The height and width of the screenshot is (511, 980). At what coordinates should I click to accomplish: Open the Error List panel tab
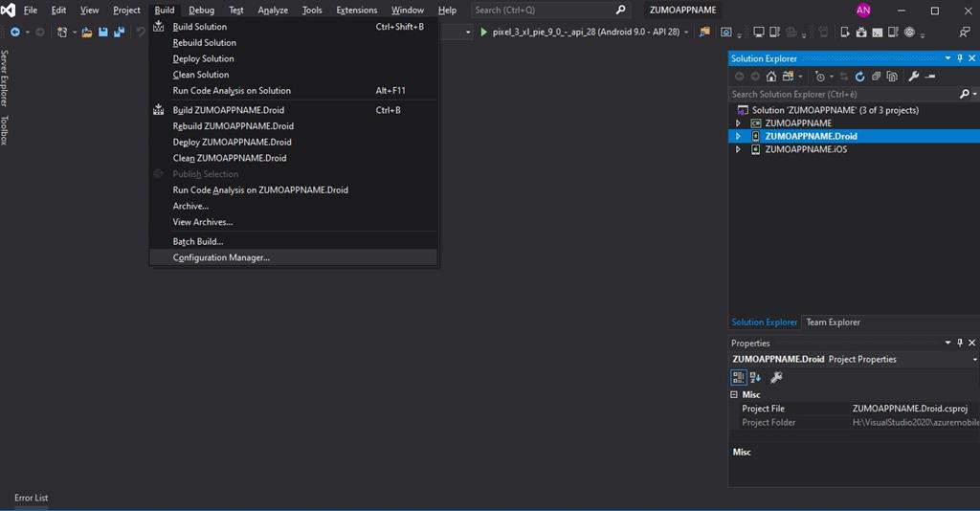pos(32,498)
